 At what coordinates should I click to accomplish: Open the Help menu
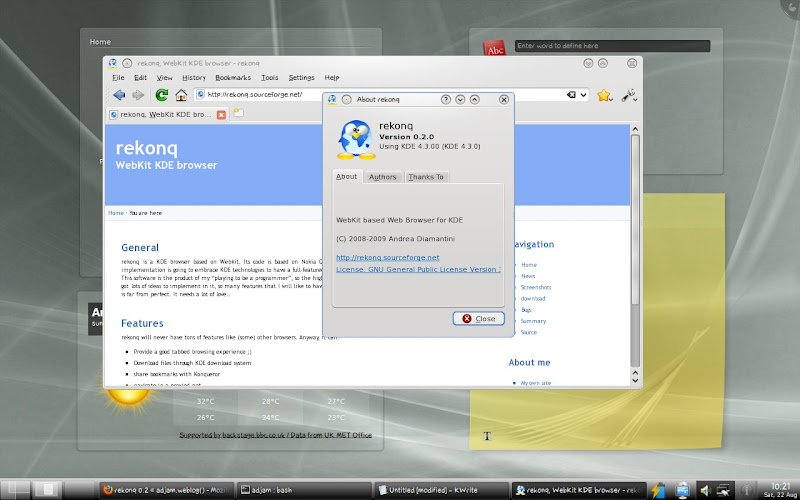332,78
